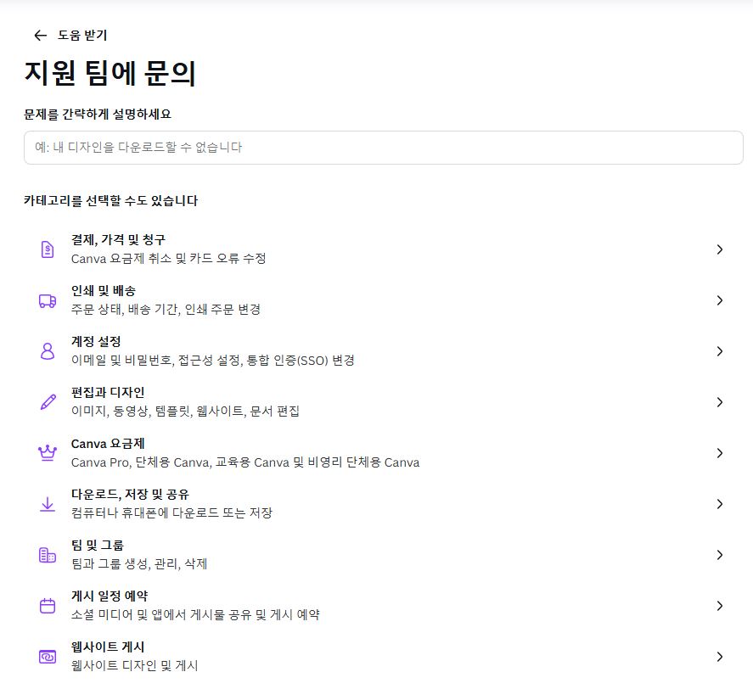Click the crown icon next to Canva 요금제
Image resolution: width=753 pixels, height=700 pixels.
click(x=47, y=451)
